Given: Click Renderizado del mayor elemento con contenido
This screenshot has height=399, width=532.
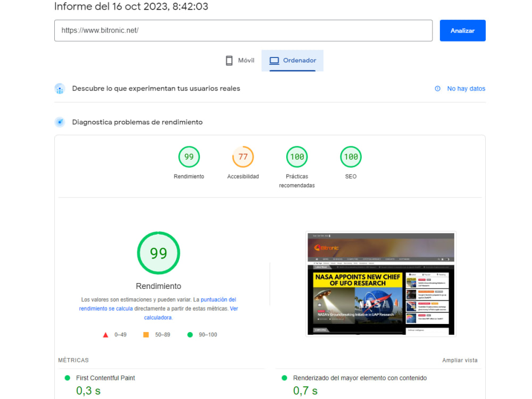Looking at the screenshot, I should 360,378.
